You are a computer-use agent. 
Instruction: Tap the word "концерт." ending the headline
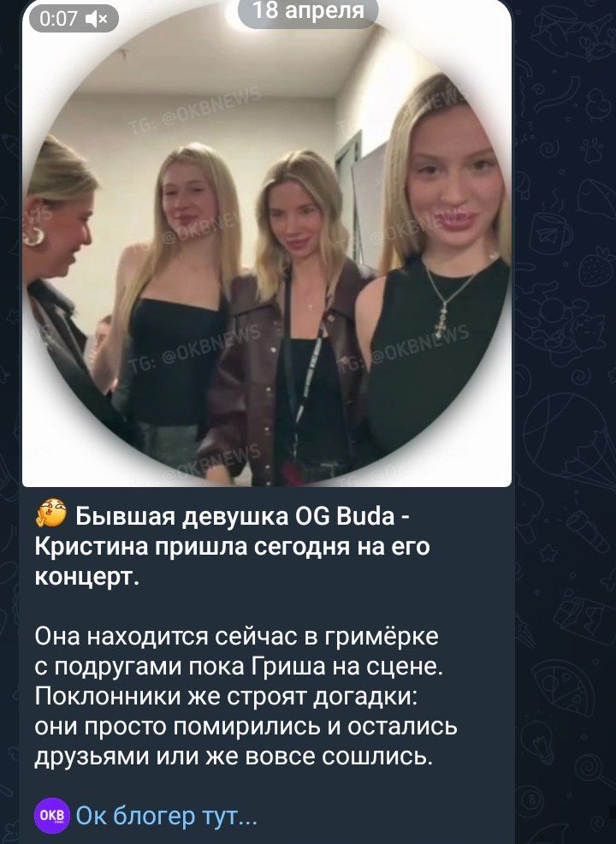pos(87,577)
